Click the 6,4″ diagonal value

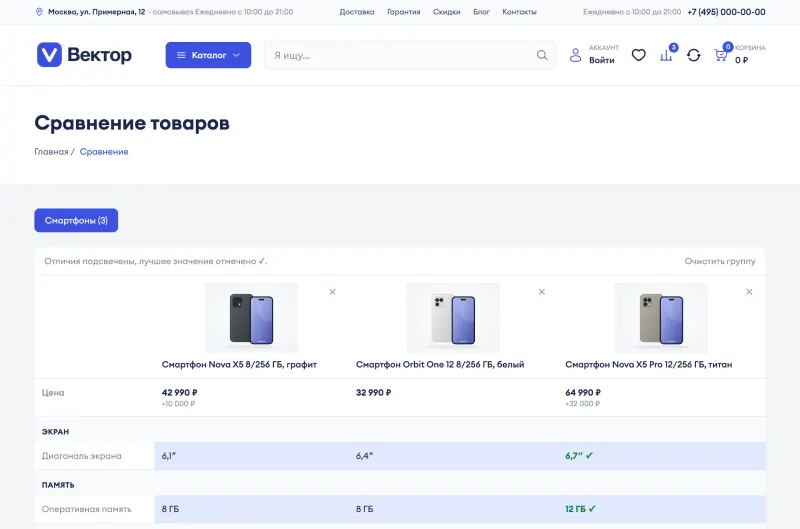364,456
